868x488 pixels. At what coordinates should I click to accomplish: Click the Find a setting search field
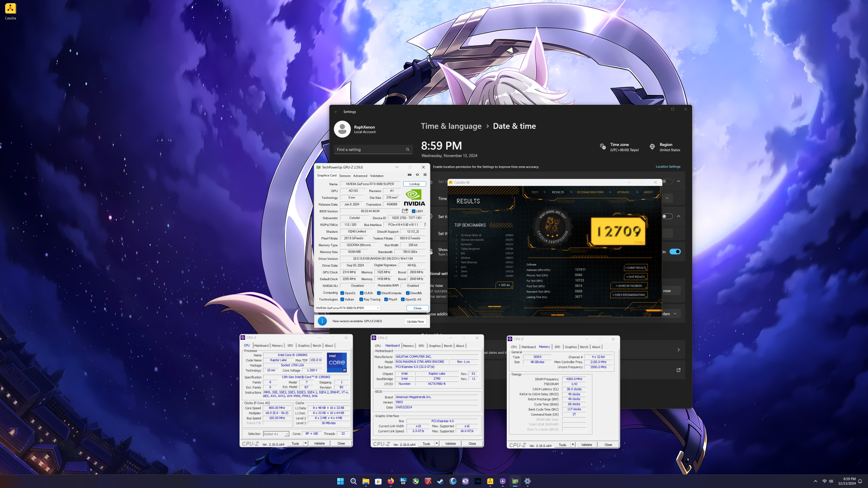(x=373, y=150)
